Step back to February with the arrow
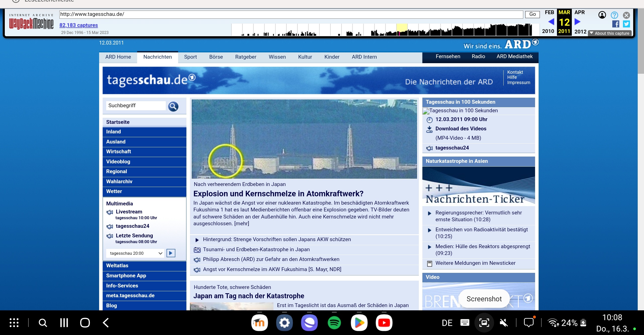Screen dimensions: 644x335 coord(551,22)
